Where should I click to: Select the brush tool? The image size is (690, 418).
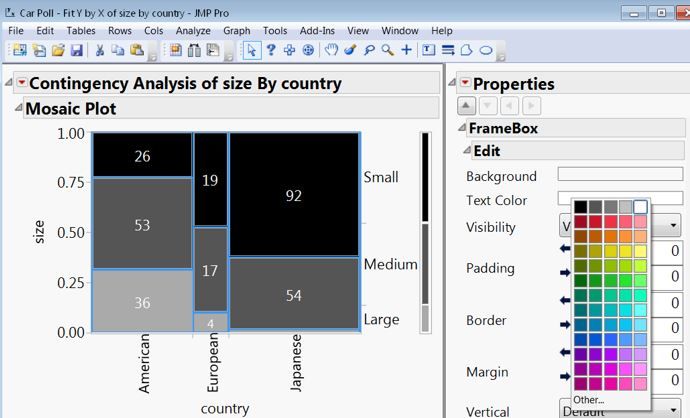pyautogui.click(x=350, y=50)
